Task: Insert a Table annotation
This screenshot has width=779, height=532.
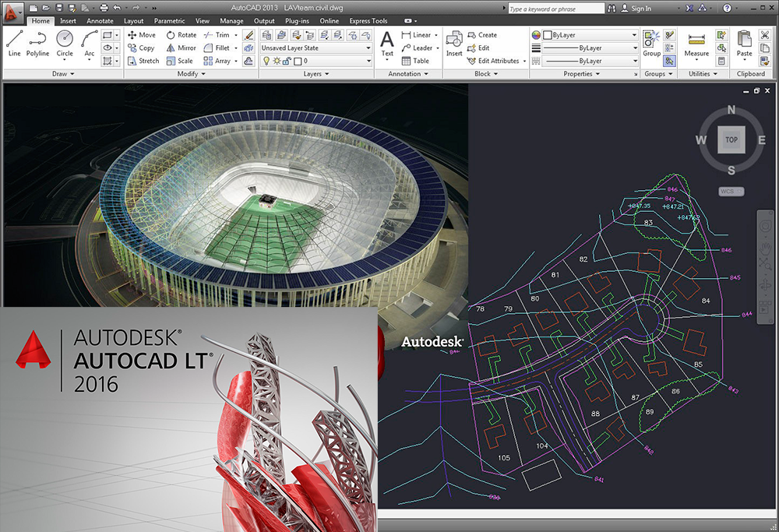Action: click(415, 61)
